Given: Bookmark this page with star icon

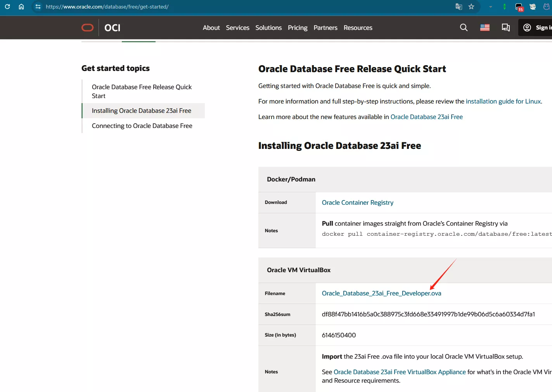Looking at the screenshot, I should pos(471,7).
